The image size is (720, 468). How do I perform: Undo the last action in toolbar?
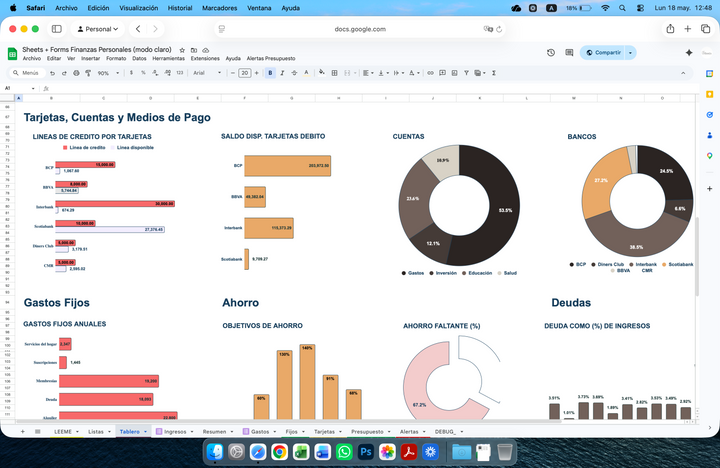tap(52, 73)
